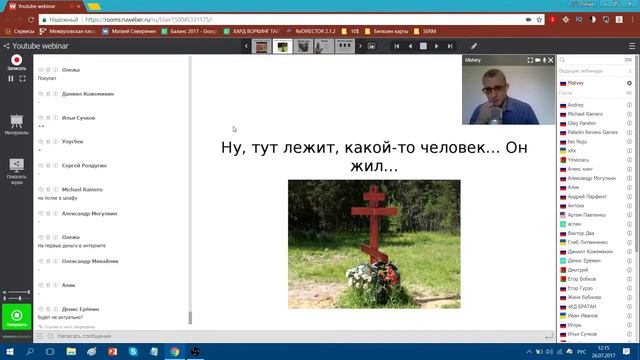Viewport: 640px width, 360px height.
Task: Open info icon for Виктор Два
Action: click(629, 233)
